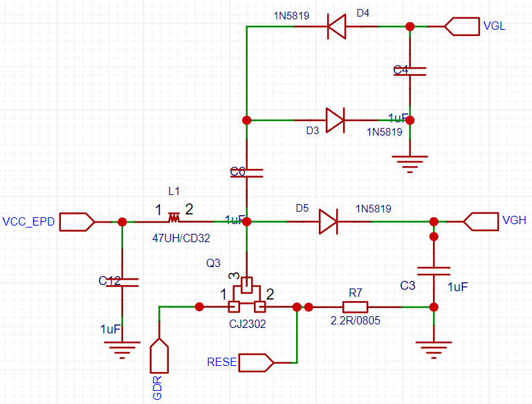The height and width of the screenshot is (404, 532).
Task: Select the C3 capacitor symbol
Action: (434, 271)
